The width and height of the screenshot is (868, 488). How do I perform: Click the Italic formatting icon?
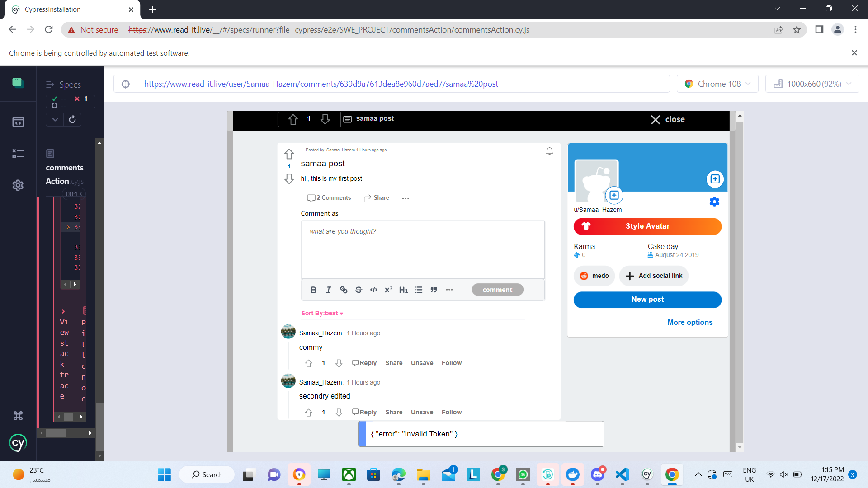click(x=329, y=290)
